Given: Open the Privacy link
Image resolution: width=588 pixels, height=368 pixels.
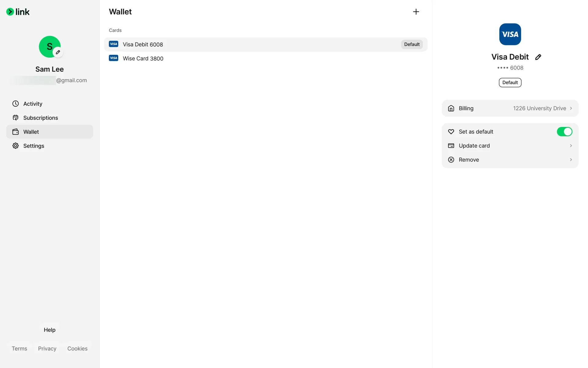Looking at the screenshot, I should pos(47,348).
